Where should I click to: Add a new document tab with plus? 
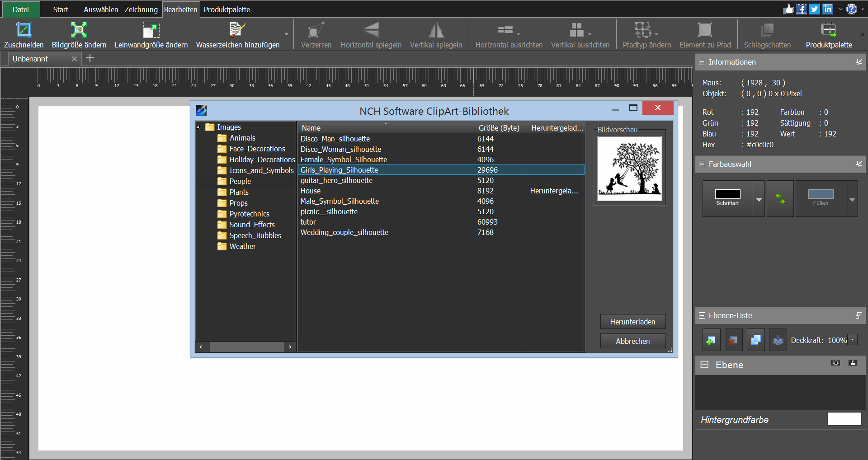[x=90, y=58]
